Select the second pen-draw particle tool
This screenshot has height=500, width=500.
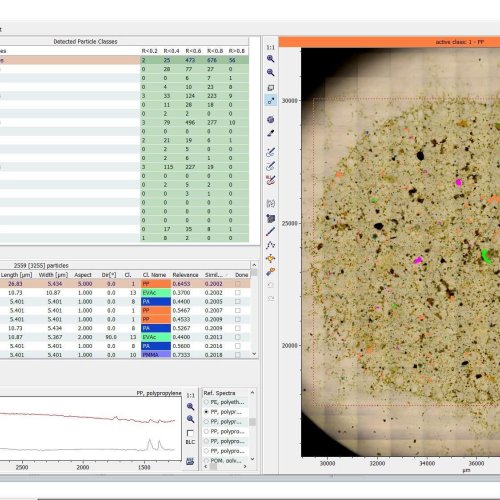[x=271, y=166]
